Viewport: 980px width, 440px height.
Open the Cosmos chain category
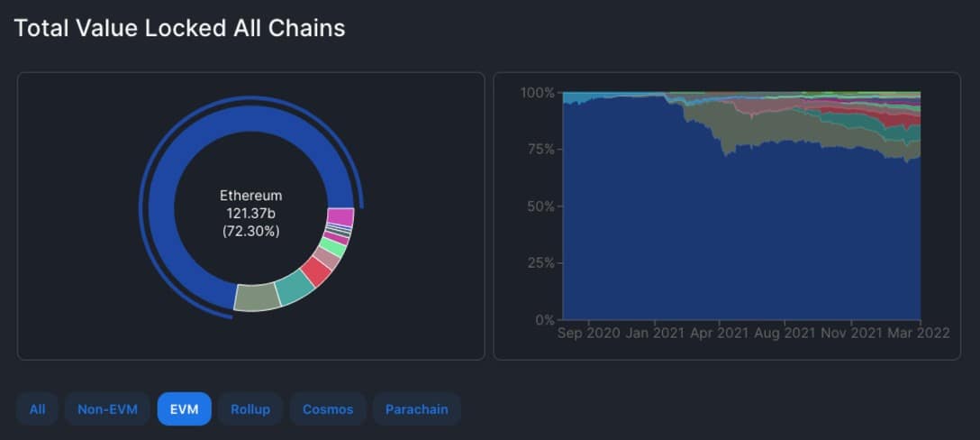tap(328, 408)
